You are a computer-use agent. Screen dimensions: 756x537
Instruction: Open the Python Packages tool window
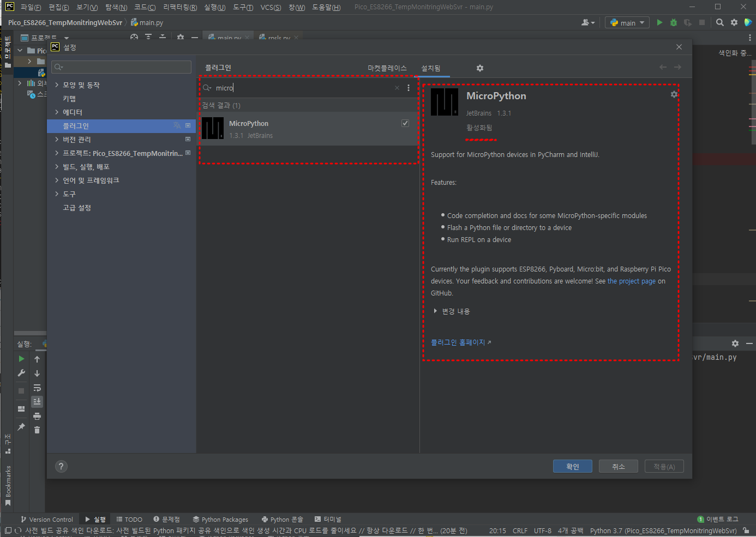tap(220, 519)
